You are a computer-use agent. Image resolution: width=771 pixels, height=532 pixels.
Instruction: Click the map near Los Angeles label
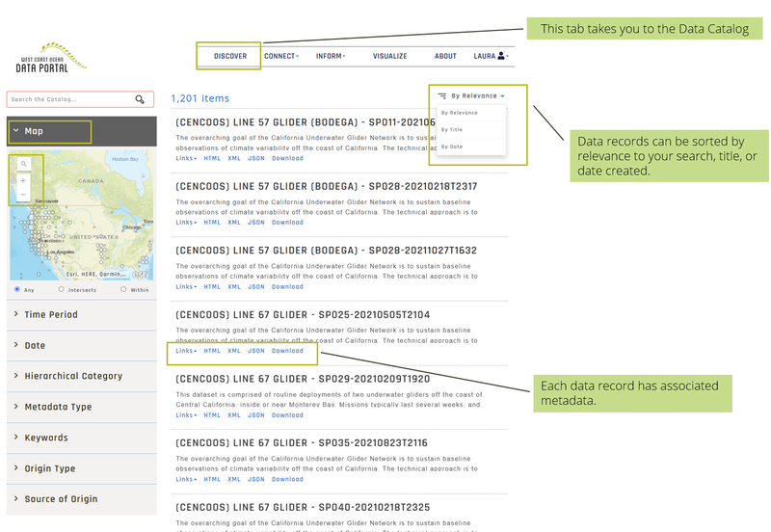click(x=60, y=252)
